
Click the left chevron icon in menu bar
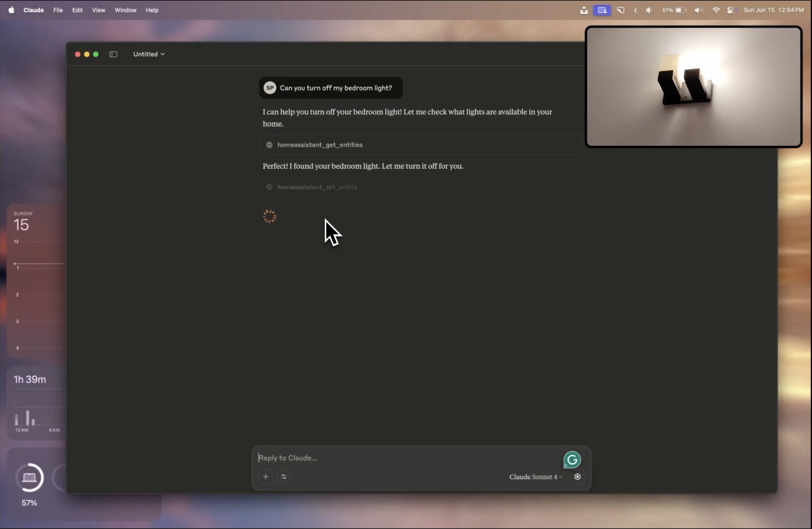pos(636,10)
